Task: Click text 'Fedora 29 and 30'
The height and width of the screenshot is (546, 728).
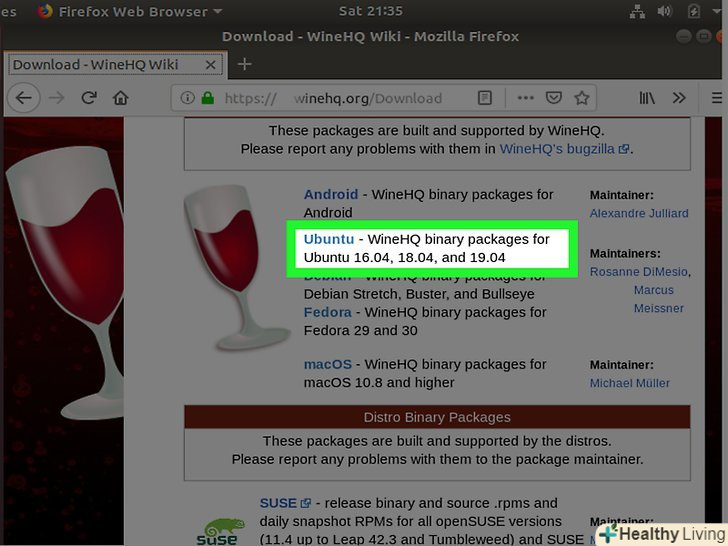Action: pyautogui.click(x=360, y=331)
